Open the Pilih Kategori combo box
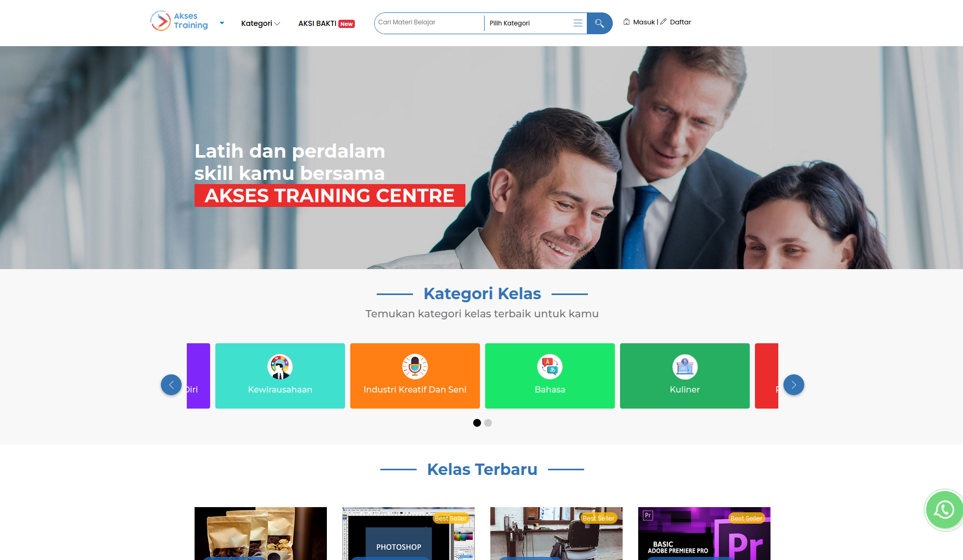 click(535, 23)
